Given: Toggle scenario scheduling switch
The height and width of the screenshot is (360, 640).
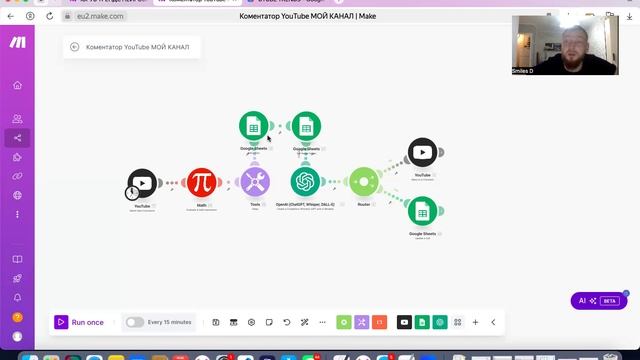Looking at the screenshot, I should tap(135, 322).
